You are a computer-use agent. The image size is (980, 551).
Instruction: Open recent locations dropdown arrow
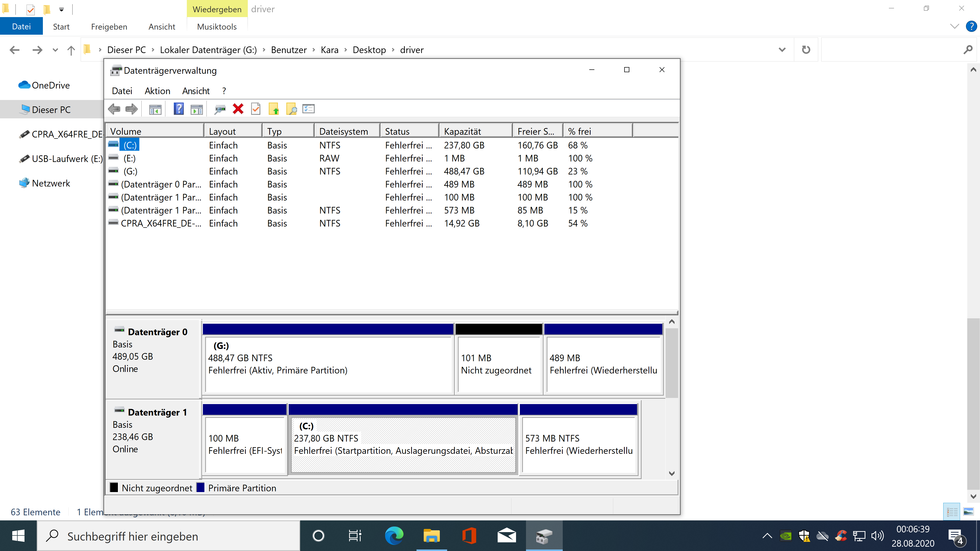point(55,50)
